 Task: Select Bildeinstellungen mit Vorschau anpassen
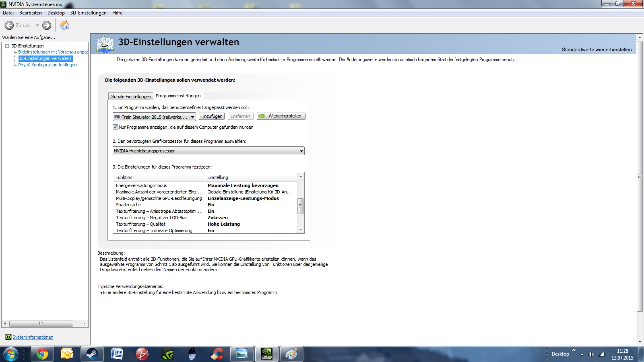[53, 52]
